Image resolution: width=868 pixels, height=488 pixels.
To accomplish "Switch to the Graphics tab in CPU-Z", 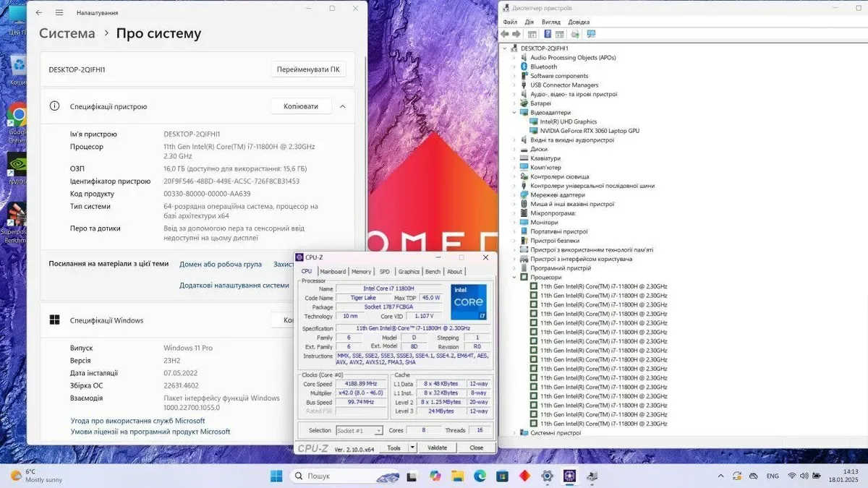I will [x=409, y=272].
